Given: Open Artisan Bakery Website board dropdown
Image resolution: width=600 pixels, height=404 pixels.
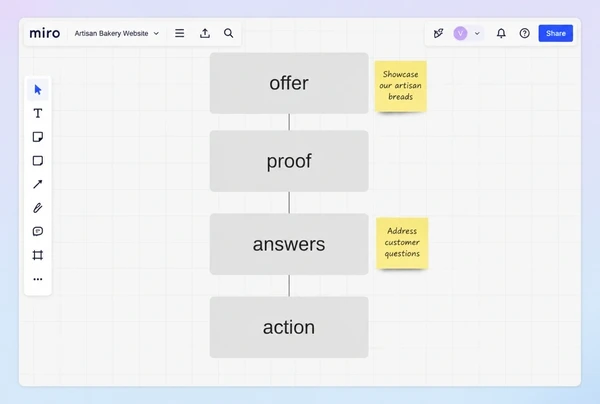Looking at the screenshot, I should (117, 33).
